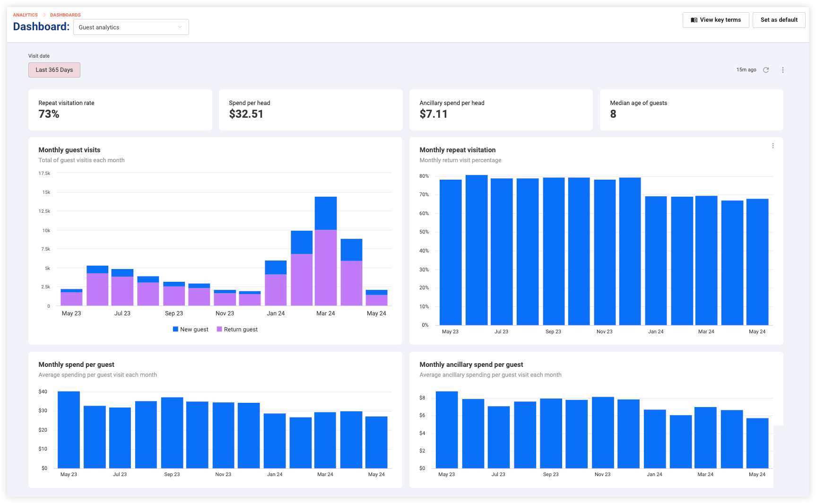Go to Dashboards breadcrumb
The image size is (816, 504).
point(65,15)
